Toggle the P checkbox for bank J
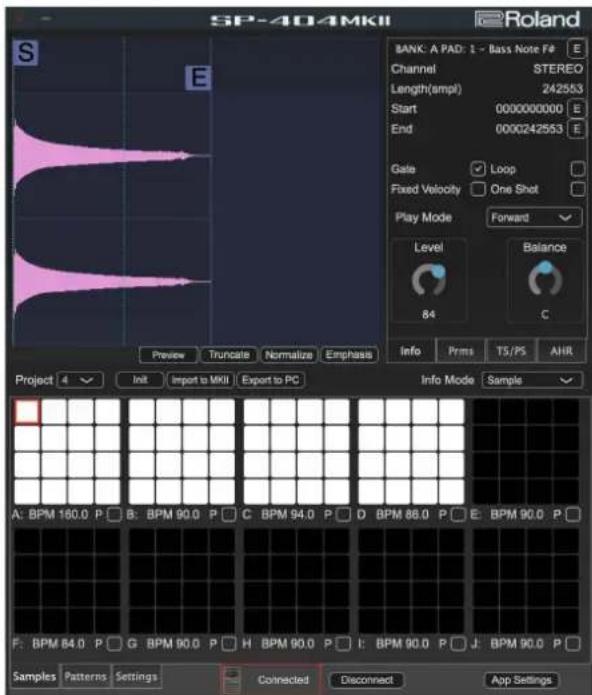The image size is (592, 695). click(x=573, y=644)
